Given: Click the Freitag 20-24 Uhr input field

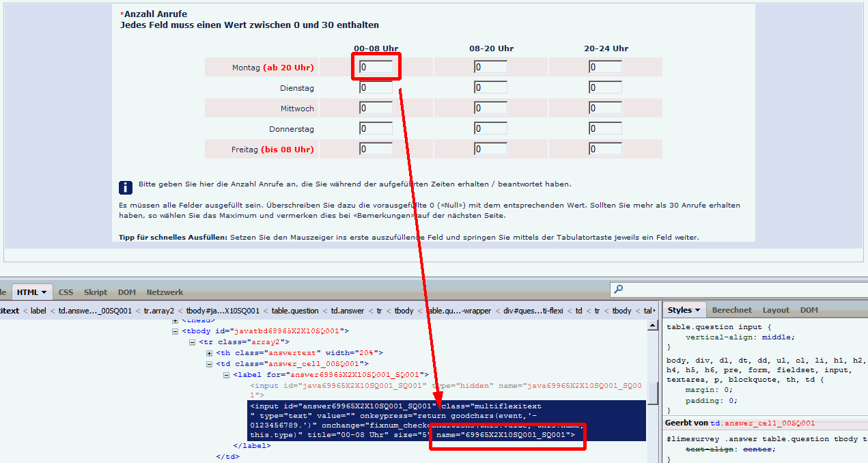Looking at the screenshot, I should 605,150.
